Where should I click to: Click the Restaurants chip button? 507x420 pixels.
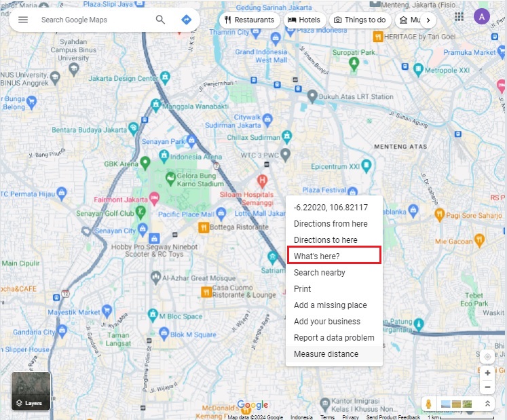[x=250, y=20]
